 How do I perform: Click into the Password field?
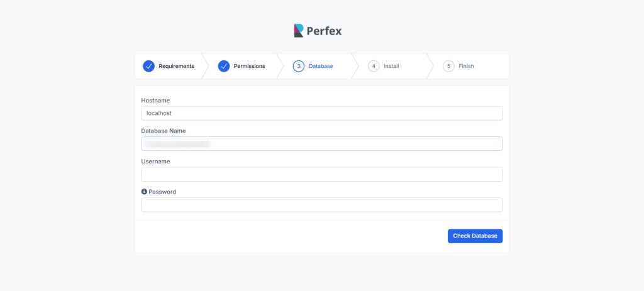(x=322, y=205)
